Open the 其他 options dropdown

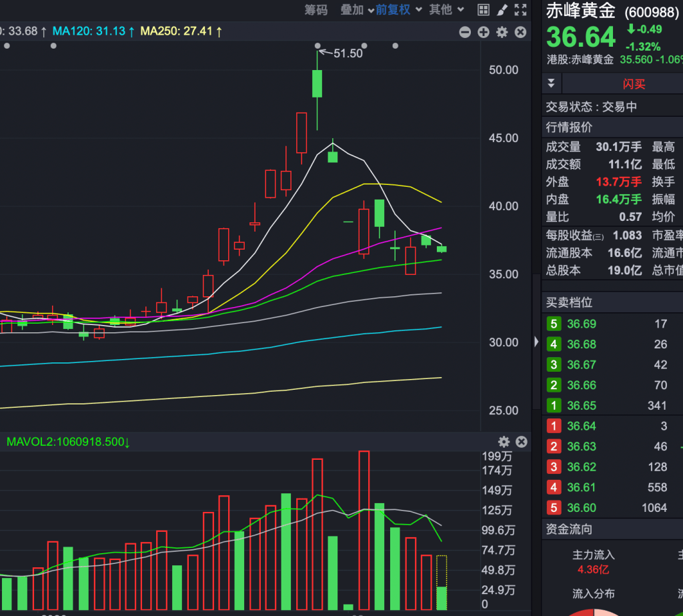pyautogui.click(x=446, y=10)
